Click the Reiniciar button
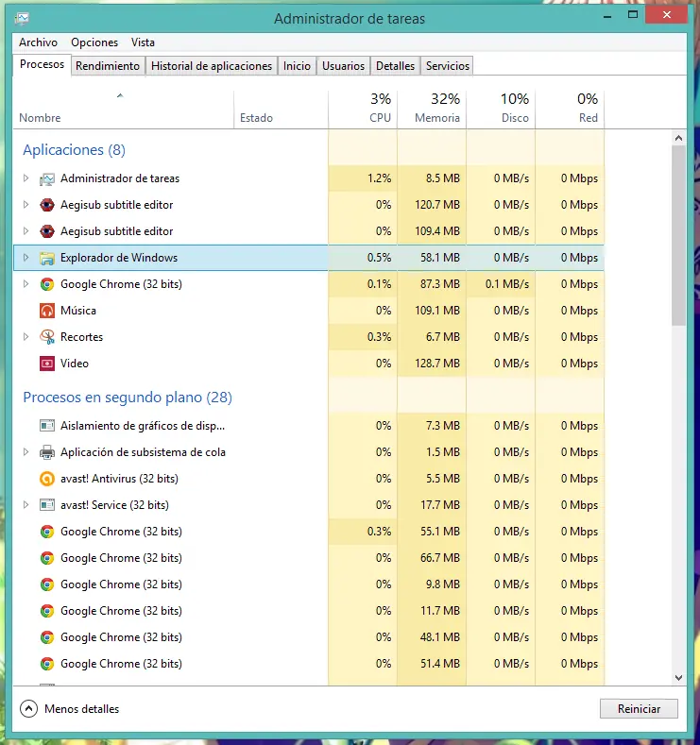This screenshot has width=700, height=745. (x=639, y=709)
